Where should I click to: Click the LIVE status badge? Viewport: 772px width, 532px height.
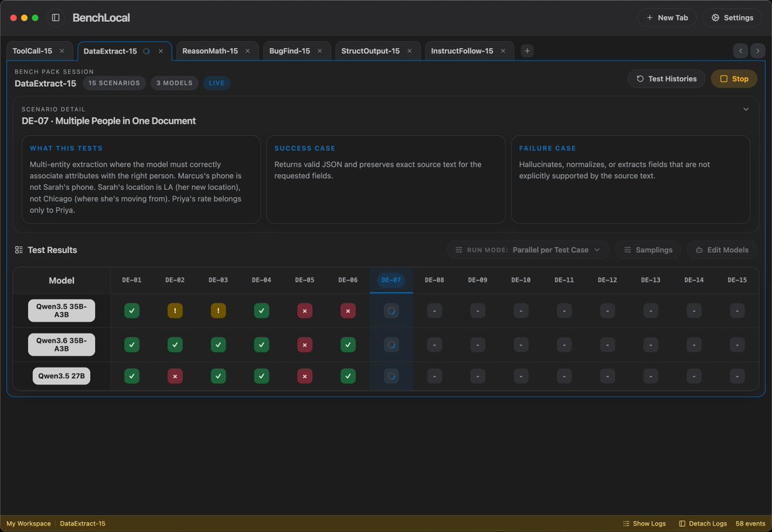[217, 83]
